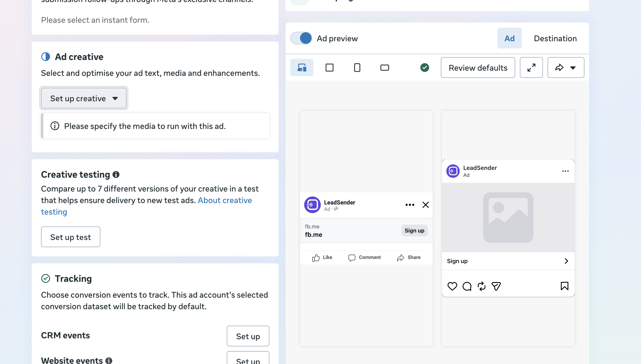Screen dimensions: 641x364
Task: Switch to the Ad tab
Action: click(509, 38)
